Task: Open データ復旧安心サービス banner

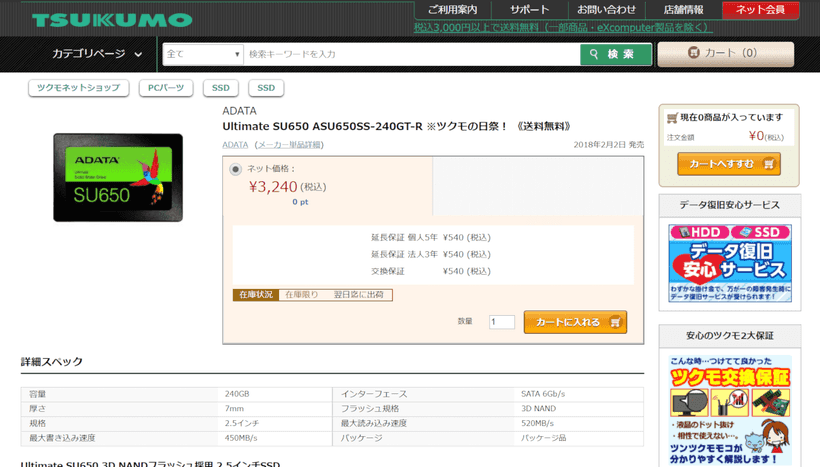Action: [730, 263]
